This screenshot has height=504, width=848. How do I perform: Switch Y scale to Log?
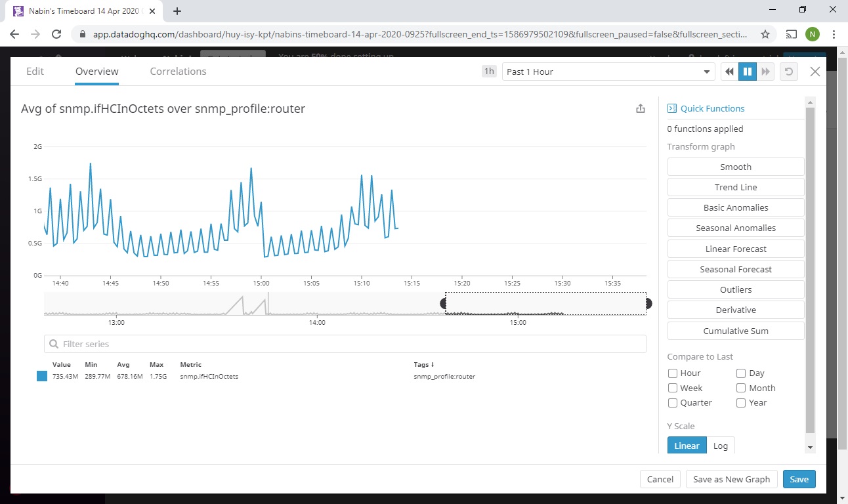pos(721,446)
